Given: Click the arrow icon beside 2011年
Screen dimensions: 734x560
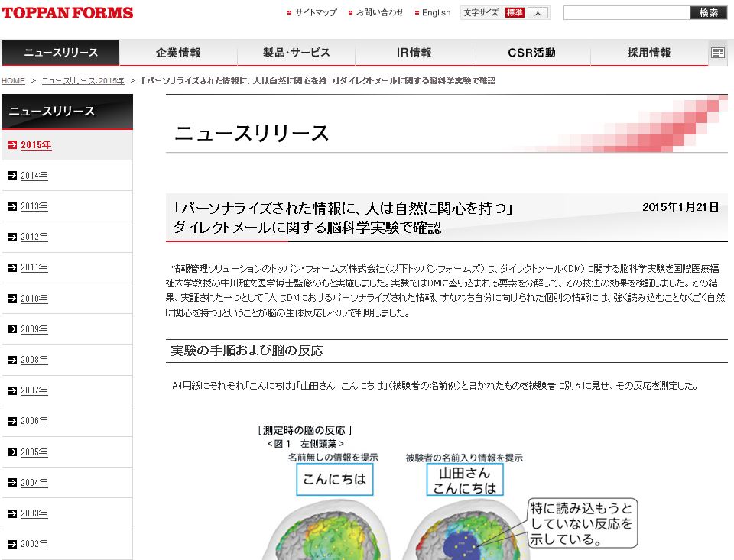Looking at the screenshot, I should pyautogui.click(x=13, y=267).
